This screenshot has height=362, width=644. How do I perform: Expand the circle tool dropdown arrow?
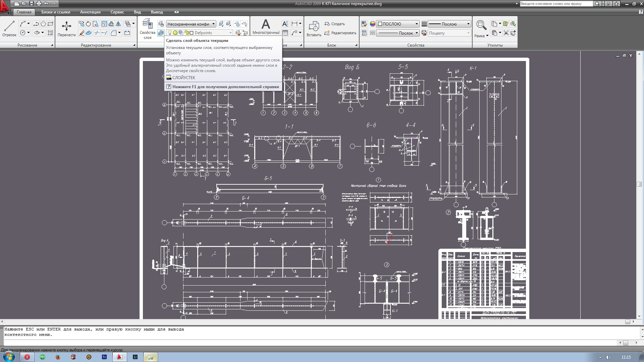coord(29,33)
